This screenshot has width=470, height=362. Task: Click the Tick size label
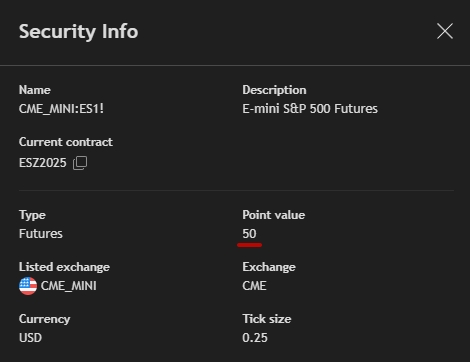click(267, 319)
